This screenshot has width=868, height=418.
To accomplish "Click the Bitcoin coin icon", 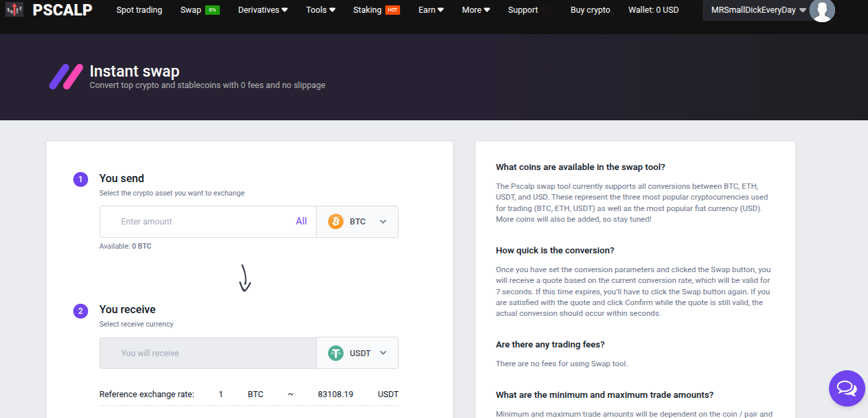I will pos(336,222).
